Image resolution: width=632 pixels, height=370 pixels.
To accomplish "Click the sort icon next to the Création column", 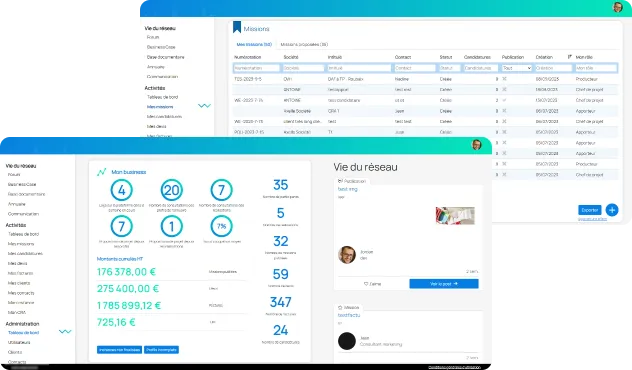I will pos(570,57).
